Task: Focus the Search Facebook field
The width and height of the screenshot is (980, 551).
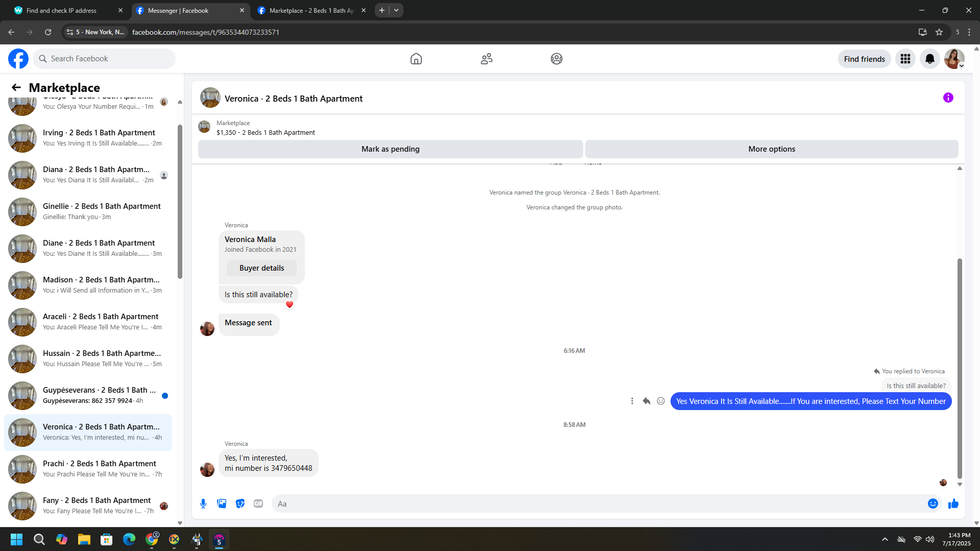Action: point(104,59)
